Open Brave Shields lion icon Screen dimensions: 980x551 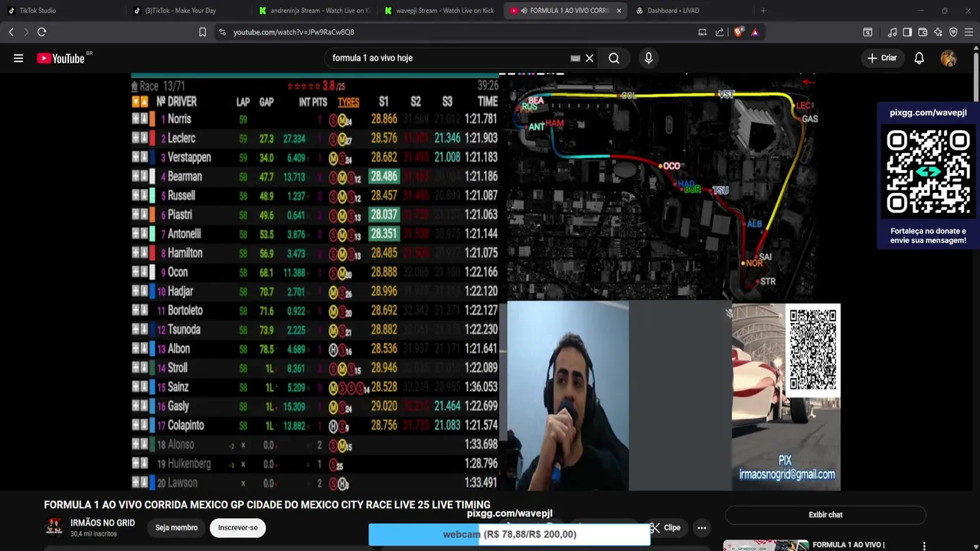pyautogui.click(x=738, y=32)
